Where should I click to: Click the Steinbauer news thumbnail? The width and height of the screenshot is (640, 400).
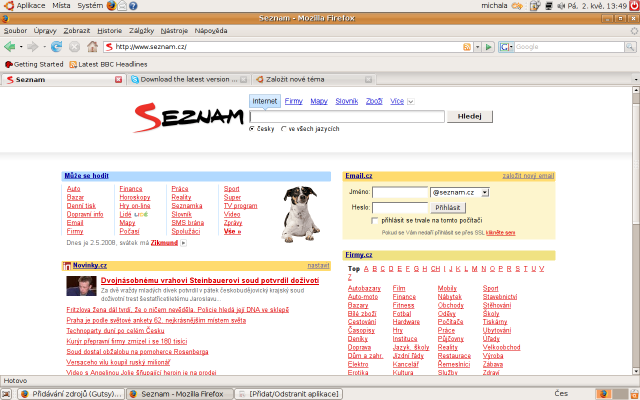tap(81, 286)
